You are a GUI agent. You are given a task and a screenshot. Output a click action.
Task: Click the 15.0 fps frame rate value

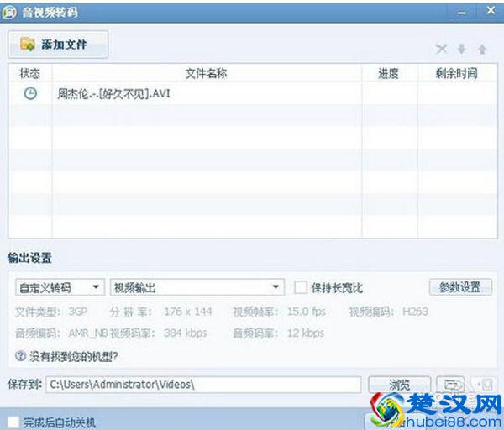[307, 312]
